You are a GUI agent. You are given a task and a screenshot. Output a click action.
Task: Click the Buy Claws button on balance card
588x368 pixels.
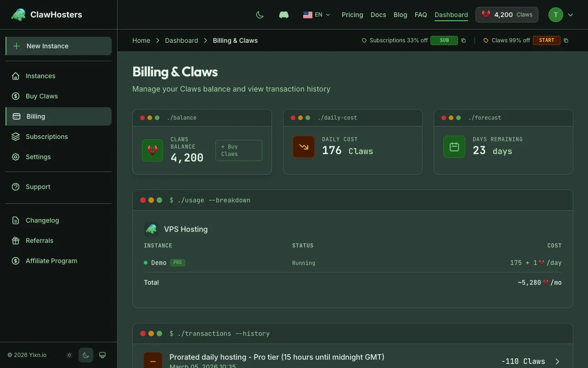[x=238, y=150]
